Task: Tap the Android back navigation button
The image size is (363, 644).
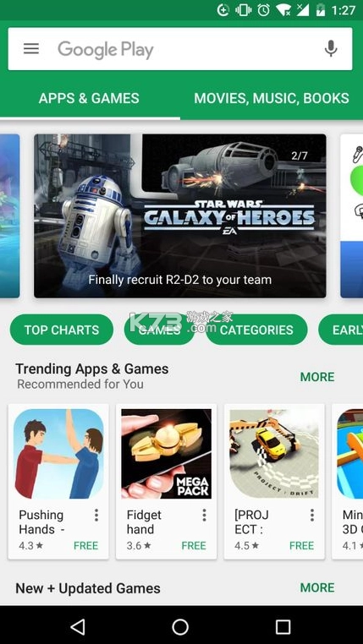Action: coord(78,627)
